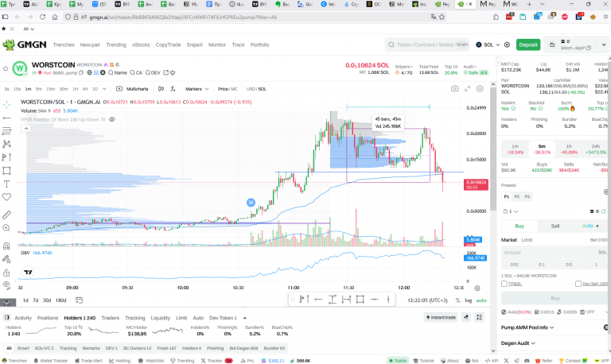This screenshot has height=364, width=611.
Task: Add WORSTCOIN to favorites with star
Action: coord(5,68)
